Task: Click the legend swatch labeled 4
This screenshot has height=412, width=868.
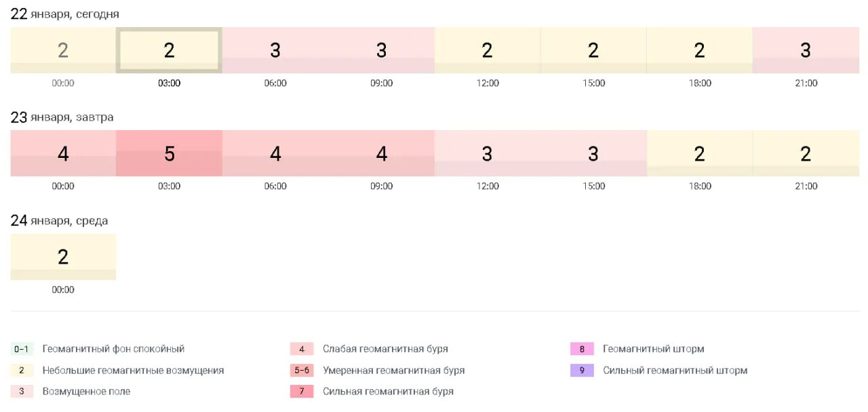Action: coord(302,349)
